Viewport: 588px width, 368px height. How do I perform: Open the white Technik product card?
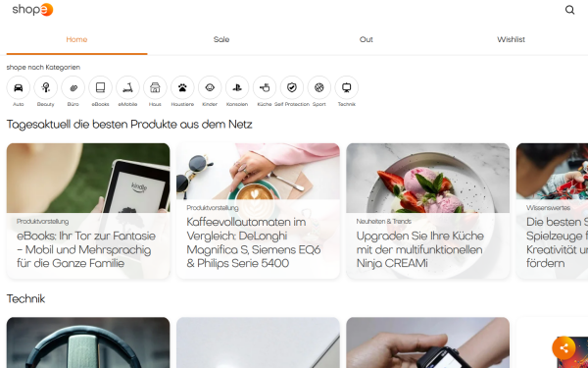258,342
